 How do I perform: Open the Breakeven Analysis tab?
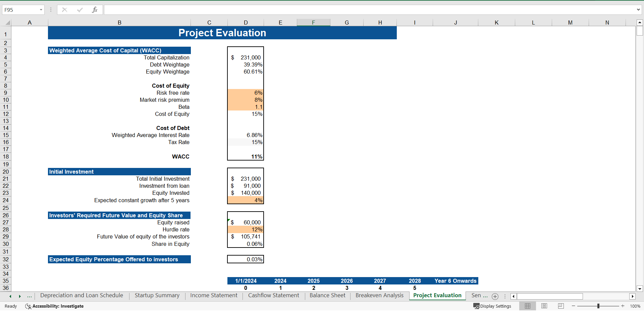379,296
